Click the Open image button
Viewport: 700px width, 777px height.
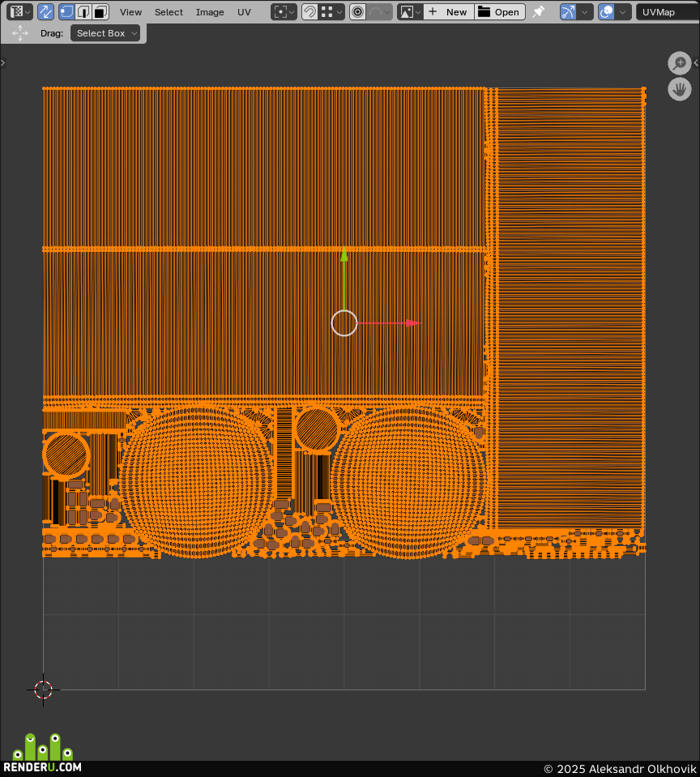point(500,12)
